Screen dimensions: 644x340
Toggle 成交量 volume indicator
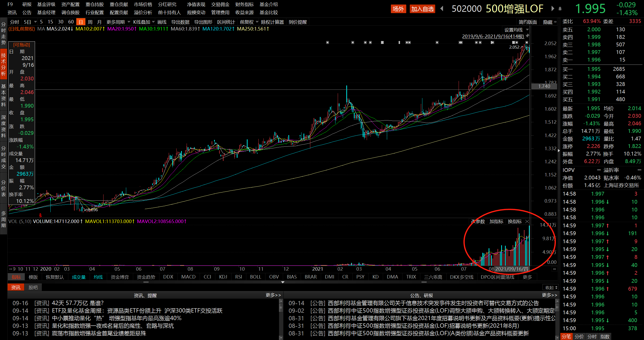point(79,277)
